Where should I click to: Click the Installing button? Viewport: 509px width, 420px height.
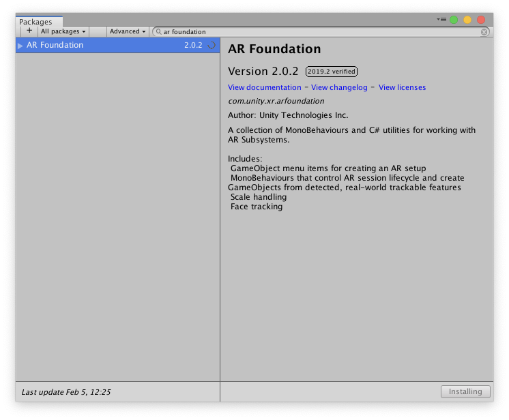[465, 391]
